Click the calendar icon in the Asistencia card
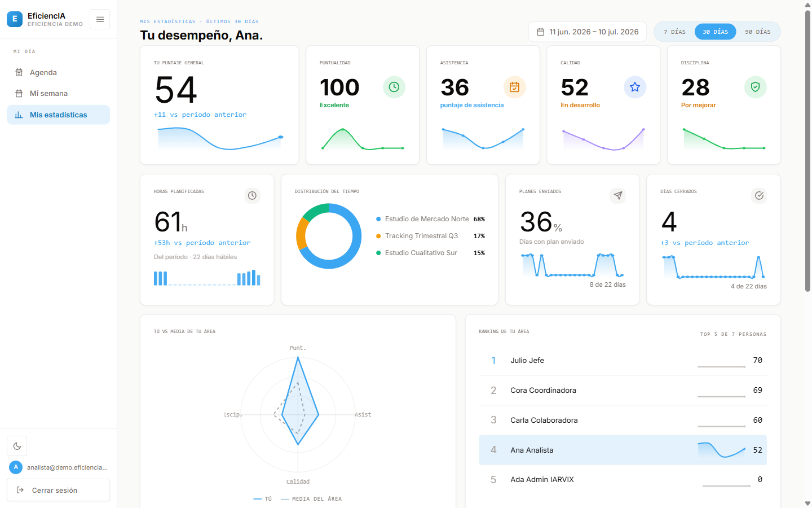812x508 pixels. pos(514,87)
